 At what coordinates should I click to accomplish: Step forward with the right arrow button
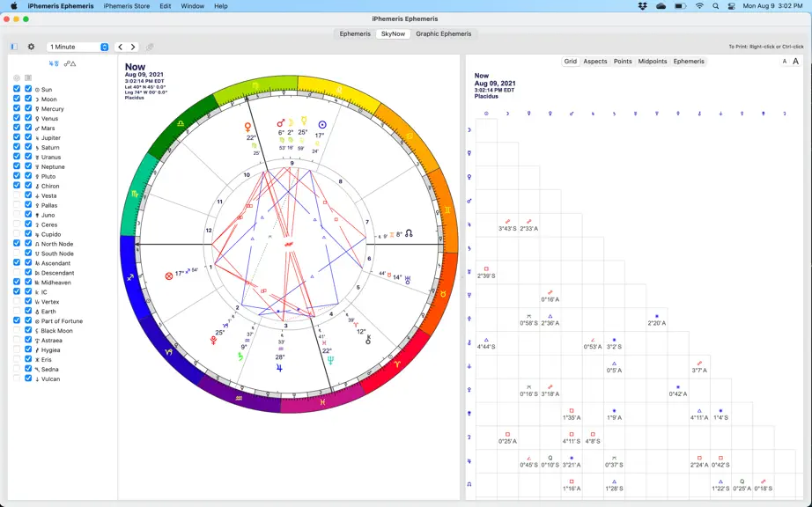pyautogui.click(x=133, y=47)
